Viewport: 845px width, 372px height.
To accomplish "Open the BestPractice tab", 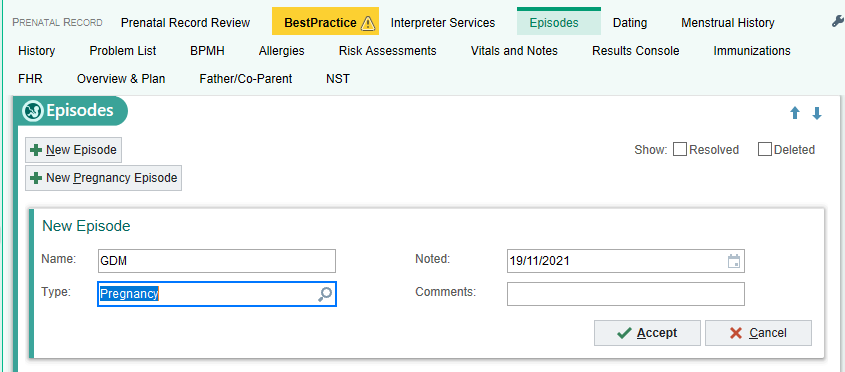I will [x=325, y=22].
